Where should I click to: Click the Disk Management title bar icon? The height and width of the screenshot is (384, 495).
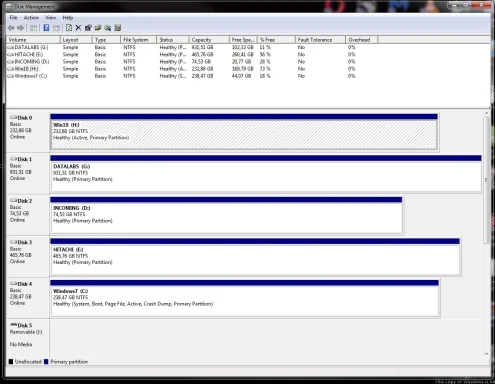click(9, 7)
